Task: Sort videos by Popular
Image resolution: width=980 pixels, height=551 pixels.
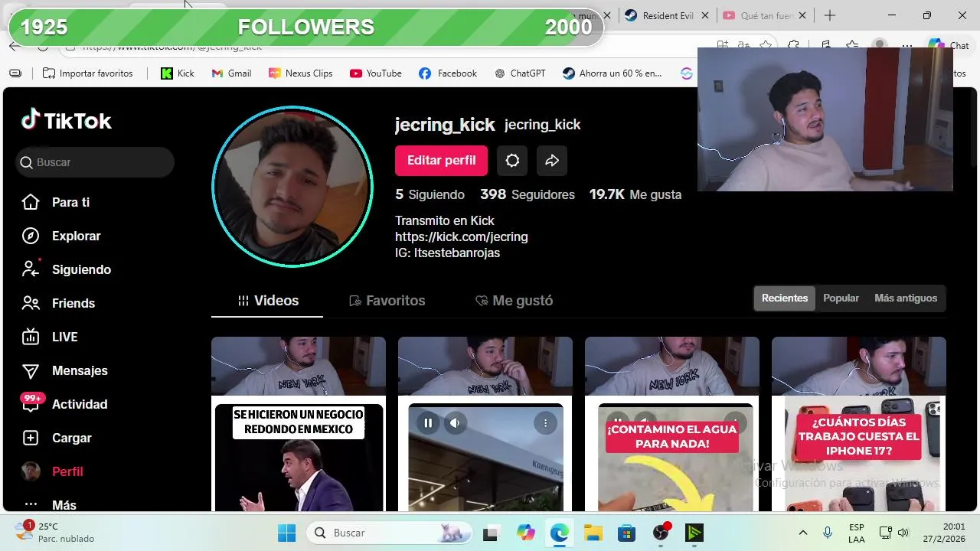Action: pos(841,298)
